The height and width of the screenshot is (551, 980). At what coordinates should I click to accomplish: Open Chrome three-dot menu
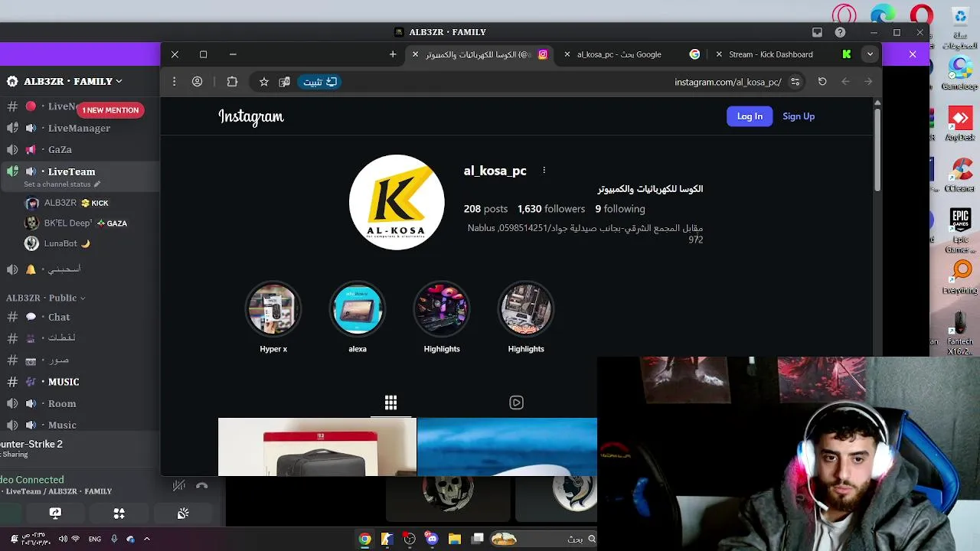coord(175,82)
